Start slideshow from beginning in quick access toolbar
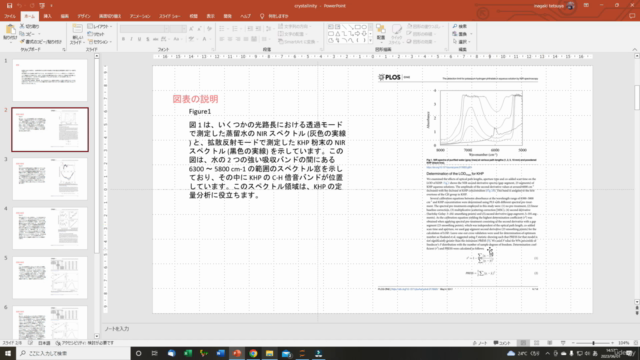640x360 pixels. pyautogui.click(x=42, y=6)
